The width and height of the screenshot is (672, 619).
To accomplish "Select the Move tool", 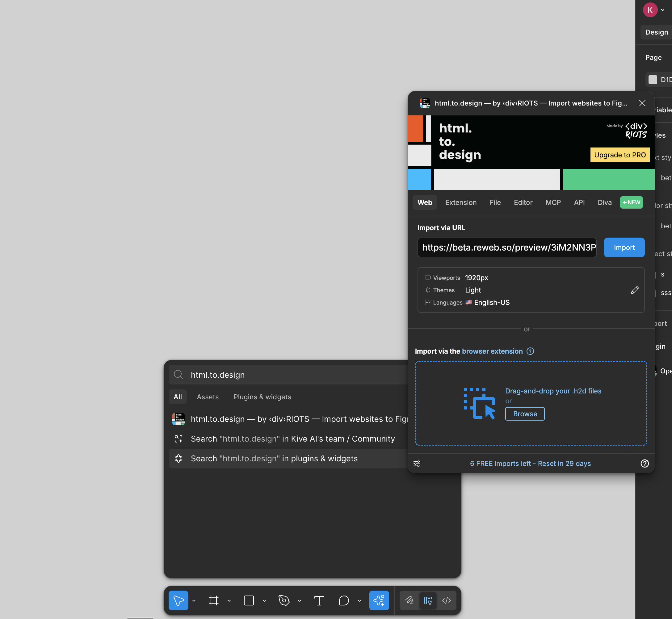I will (178, 600).
